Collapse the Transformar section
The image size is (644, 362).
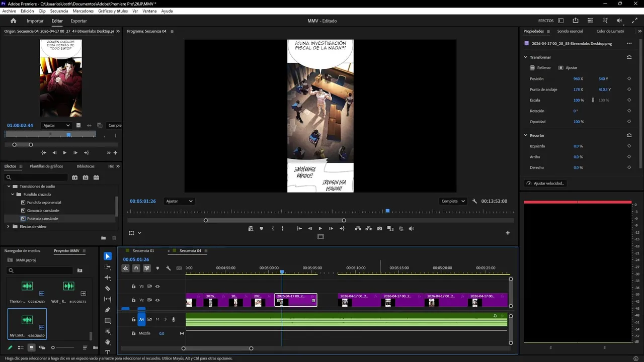coord(526,57)
